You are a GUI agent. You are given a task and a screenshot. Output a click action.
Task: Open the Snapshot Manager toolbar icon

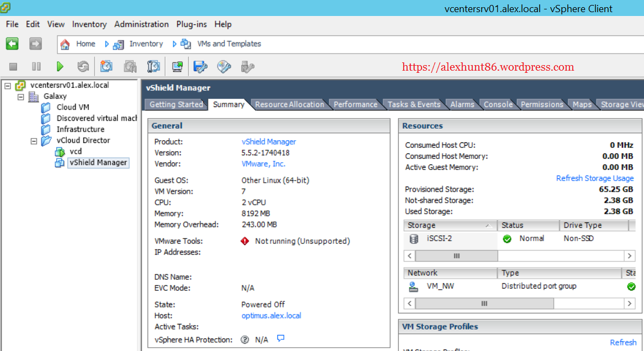pos(153,67)
